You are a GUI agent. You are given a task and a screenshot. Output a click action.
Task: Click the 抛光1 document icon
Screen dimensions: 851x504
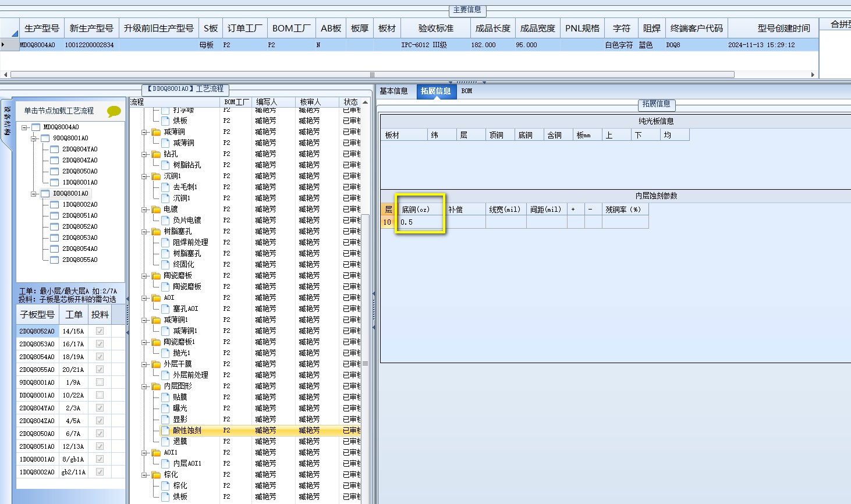point(165,353)
